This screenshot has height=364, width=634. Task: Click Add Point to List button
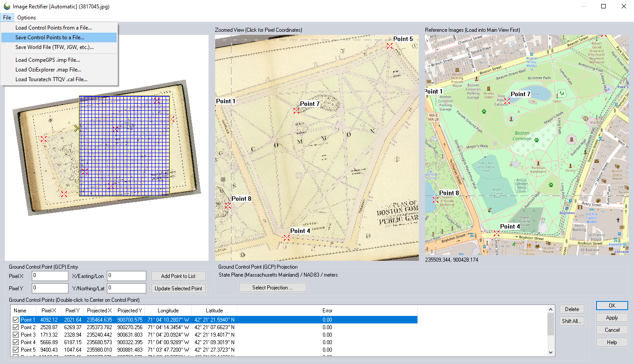pyautogui.click(x=178, y=276)
